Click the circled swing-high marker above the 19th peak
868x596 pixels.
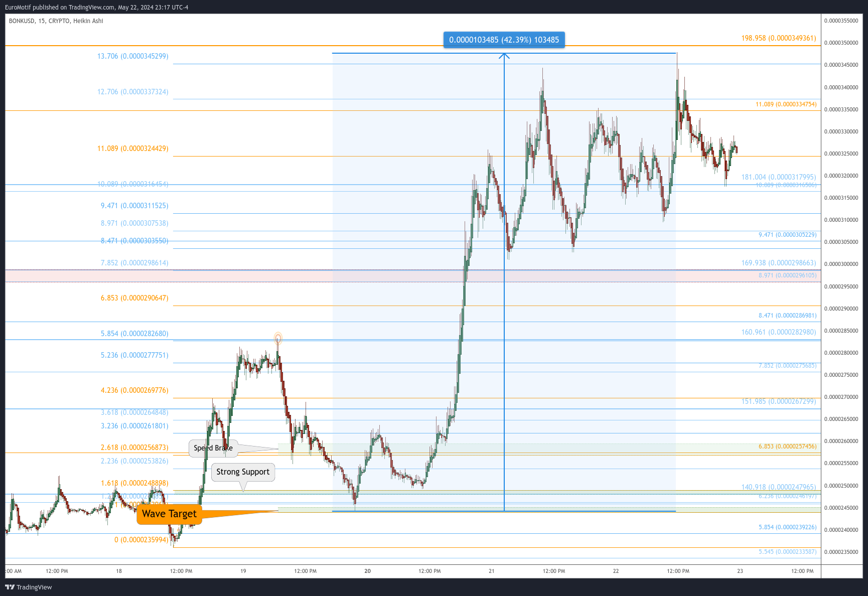(x=278, y=339)
